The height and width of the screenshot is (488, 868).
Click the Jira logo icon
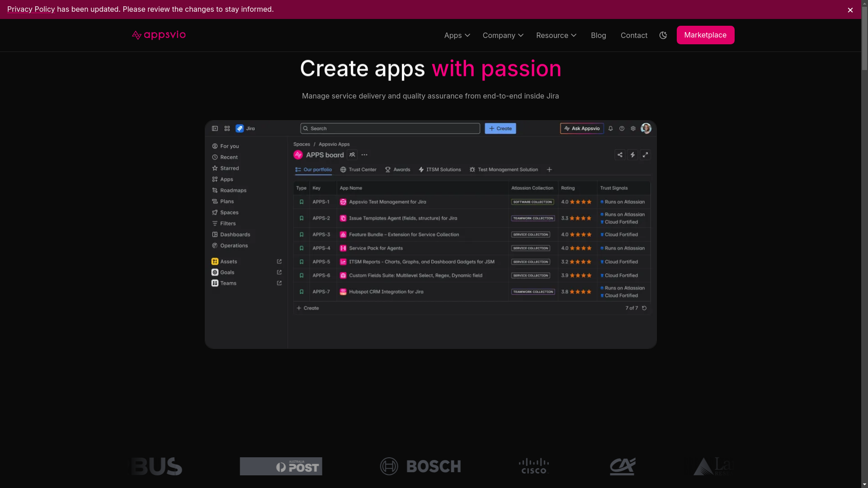[240, 128]
